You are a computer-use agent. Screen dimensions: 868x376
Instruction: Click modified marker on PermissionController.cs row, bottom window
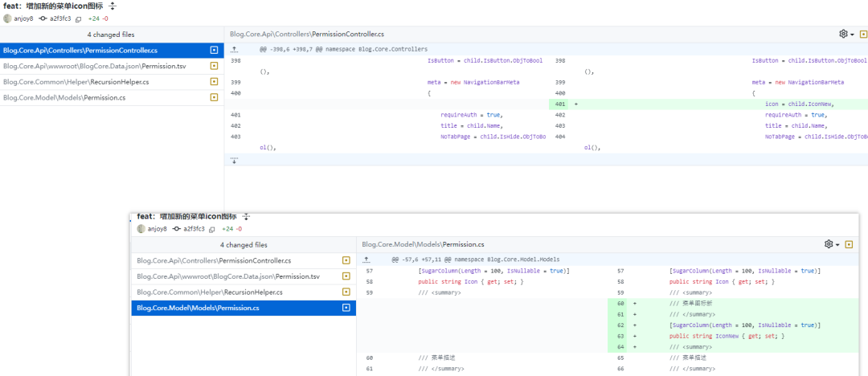346,260
